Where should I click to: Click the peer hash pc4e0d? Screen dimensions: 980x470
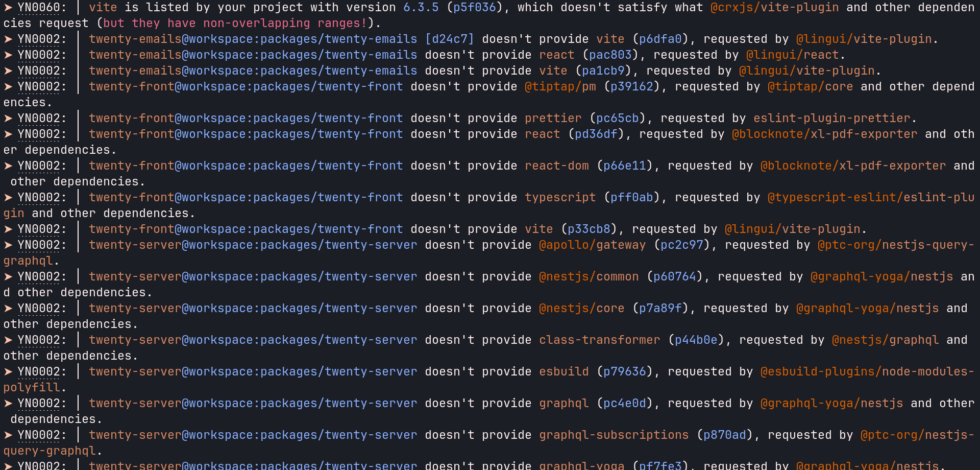(x=625, y=404)
